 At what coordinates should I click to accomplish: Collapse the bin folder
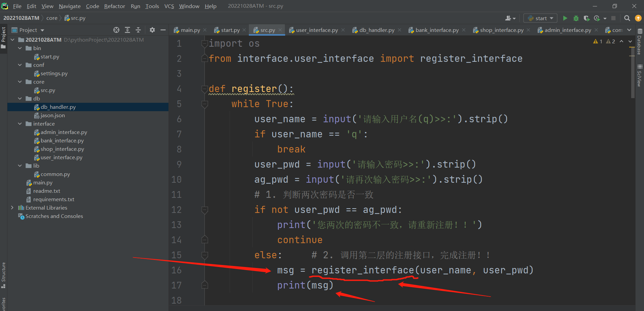tap(20, 48)
